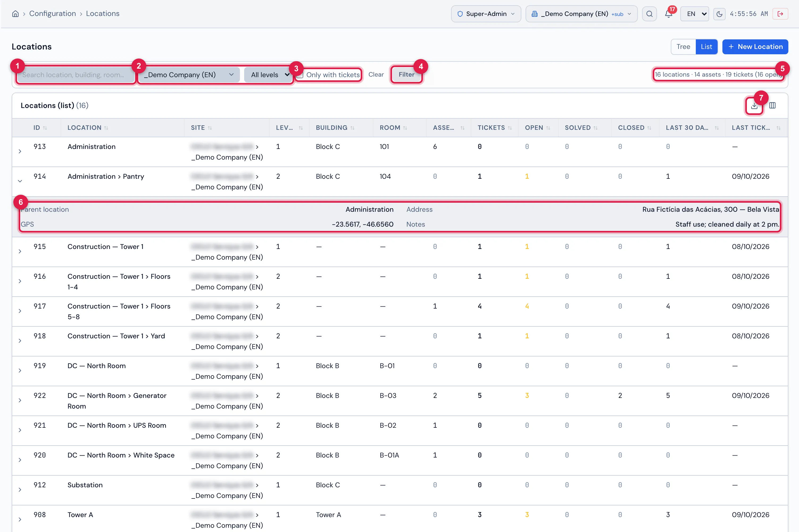This screenshot has height=532, width=799.
Task: Go to the home icon in breadcrumb
Action: tap(15, 14)
